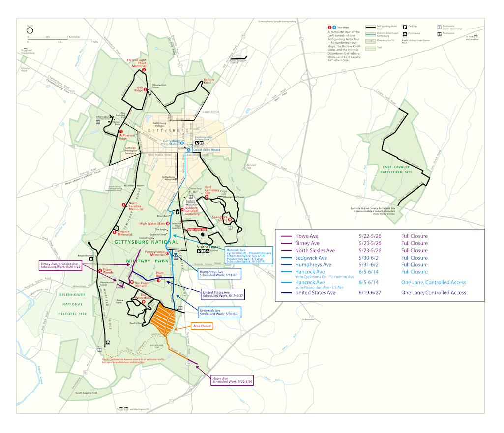Click purple line swatch beside Howe Ave row
The image size is (504, 433).
tap(286, 236)
